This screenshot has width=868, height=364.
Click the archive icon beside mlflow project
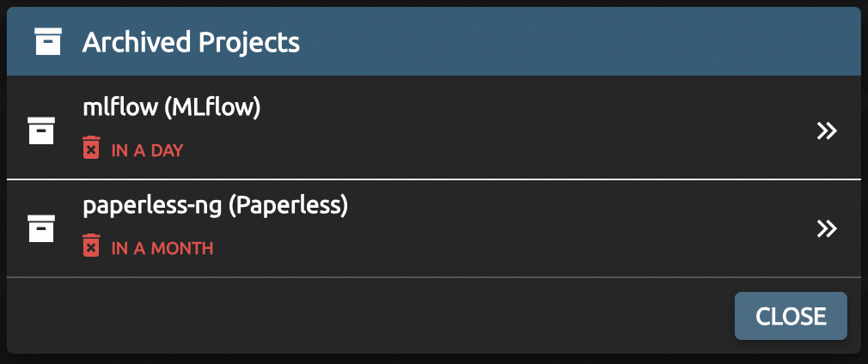(x=41, y=130)
